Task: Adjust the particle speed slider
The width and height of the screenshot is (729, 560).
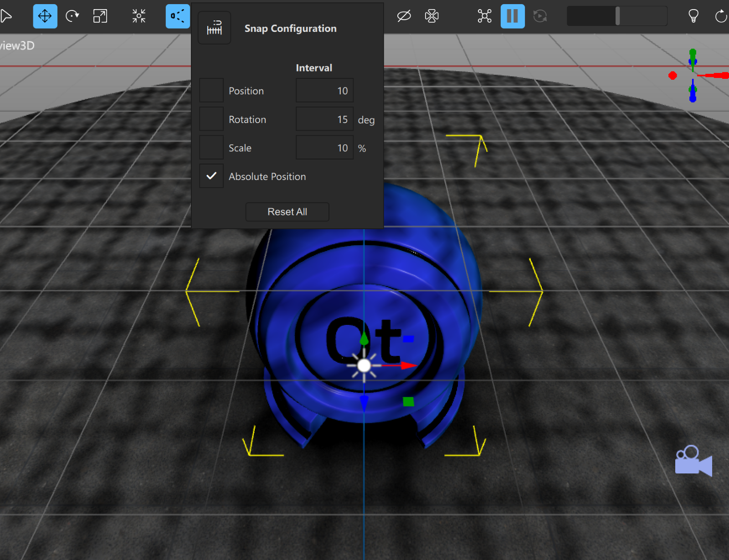Action: (617, 15)
